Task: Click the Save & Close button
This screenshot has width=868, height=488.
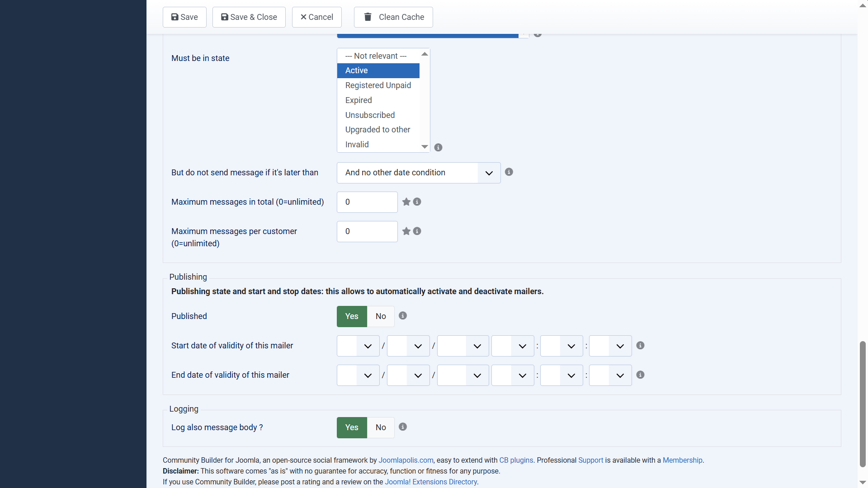Action: click(249, 17)
